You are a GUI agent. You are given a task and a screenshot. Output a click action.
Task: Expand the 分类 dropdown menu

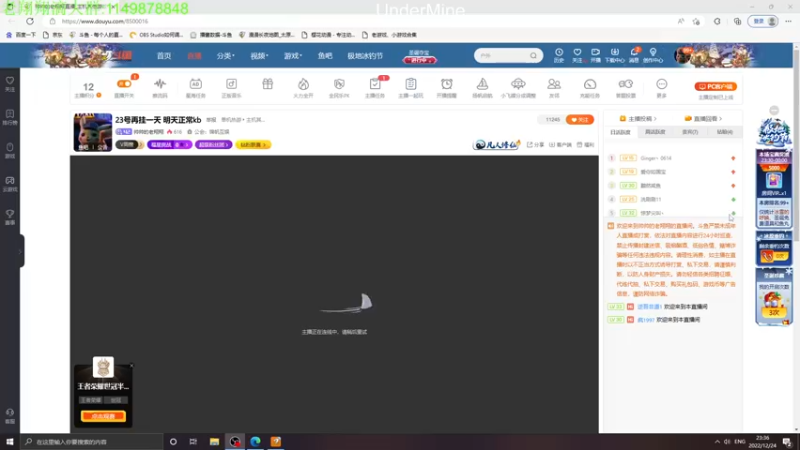pyautogui.click(x=226, y=56)
